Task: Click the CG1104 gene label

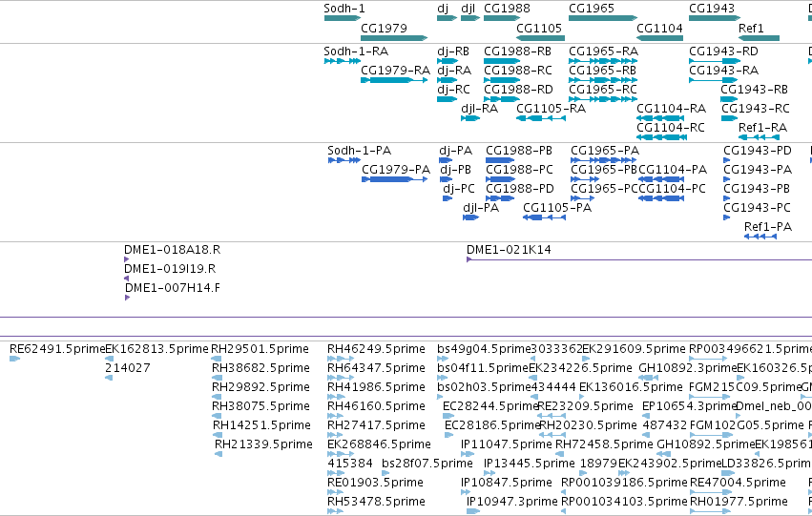Action: tap(659, 29)
